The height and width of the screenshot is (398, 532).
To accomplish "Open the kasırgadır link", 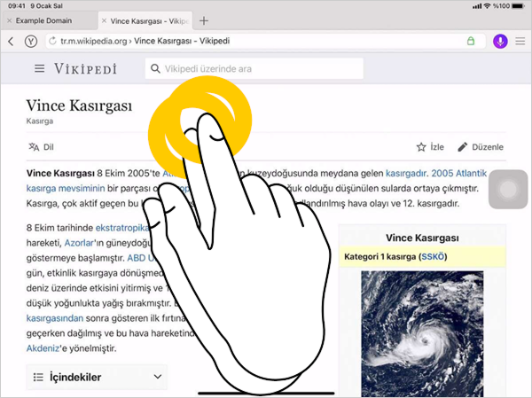I will 405,174.
